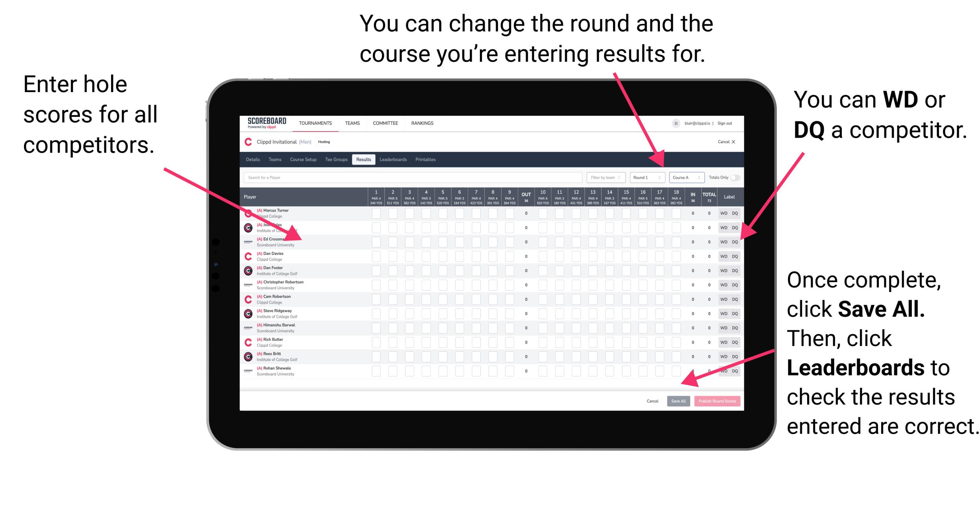Click Save All button

click(x=678, y=400)
